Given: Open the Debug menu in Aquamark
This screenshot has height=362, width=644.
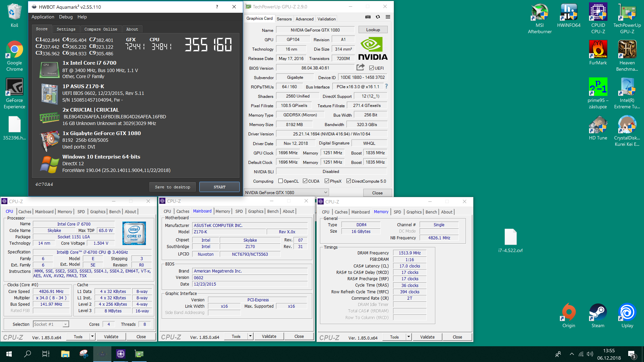Looking at the screenshot, I should click(x=66, y=17).
